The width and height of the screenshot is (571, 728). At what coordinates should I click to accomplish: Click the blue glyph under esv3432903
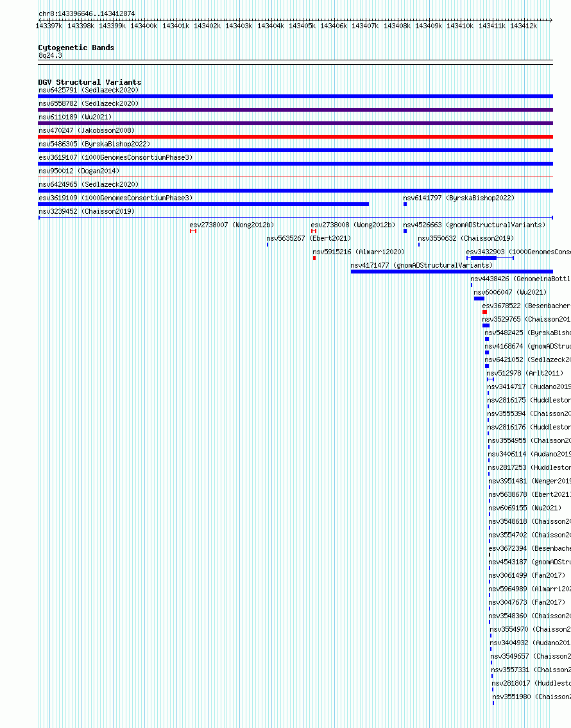click(490, 258)
